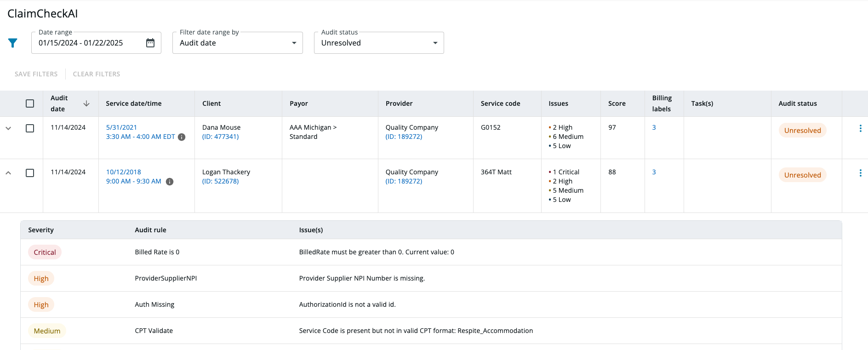Screen dimensions: 868x350
Task: Open the date range calendar picker icon
Action: pos(150,43)
